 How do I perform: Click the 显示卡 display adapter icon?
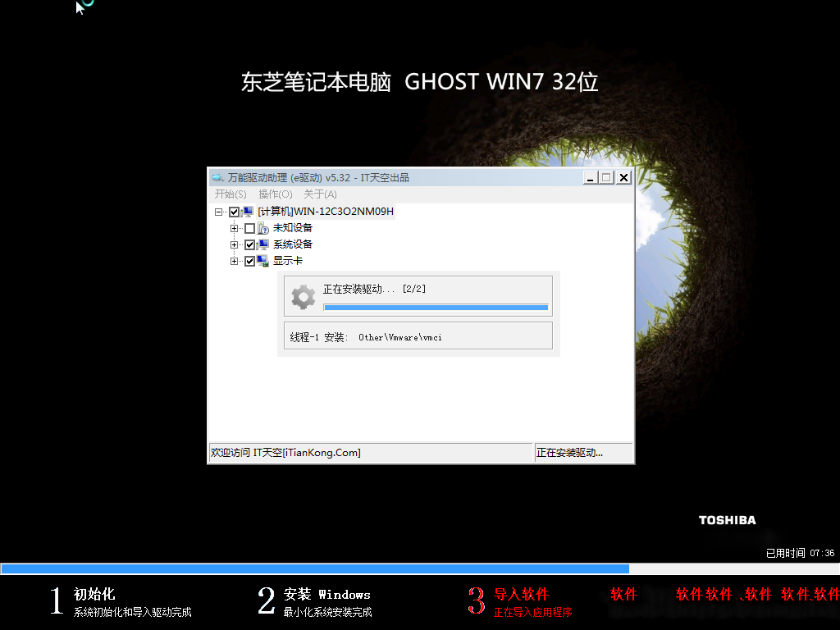[x=263, y=261]
